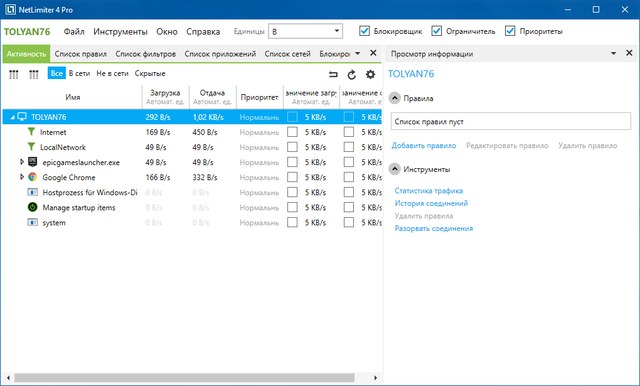Screen dimensions: 640x386
Task: Switch to the Список правил tab
Action: coord(80,54)
